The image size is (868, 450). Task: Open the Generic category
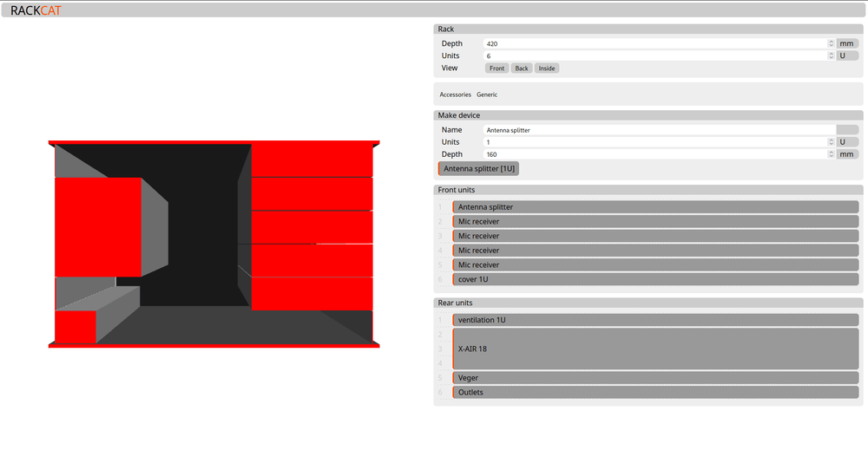pyautogui.click(x=487, y=95)
